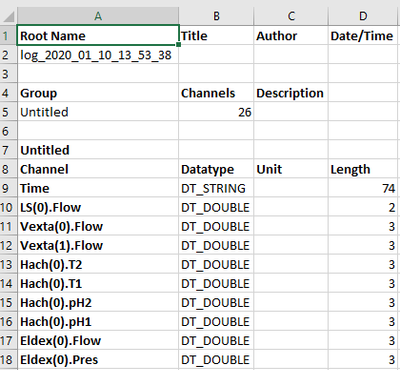Click the select-all corner triangle
Image resolution: width=400 pixels, height=370 pixels.
tap(8, 16)
